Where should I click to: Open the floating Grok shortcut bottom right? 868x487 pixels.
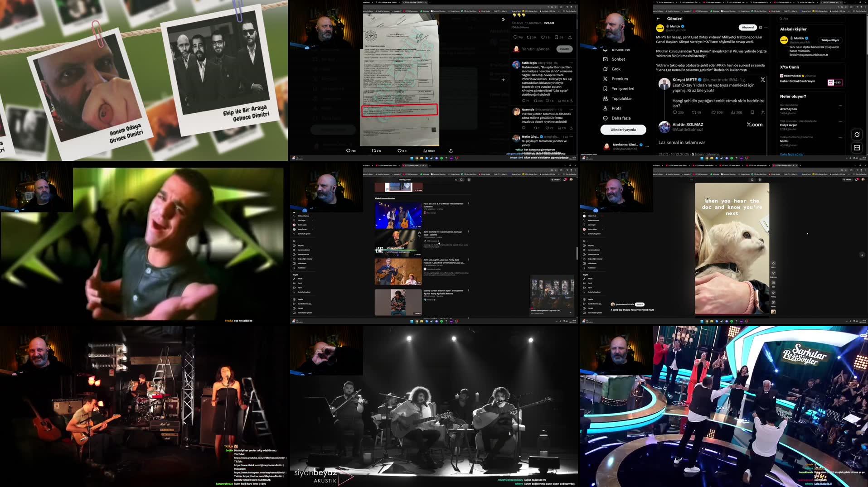pyautogui.click(x=857, y=134)
